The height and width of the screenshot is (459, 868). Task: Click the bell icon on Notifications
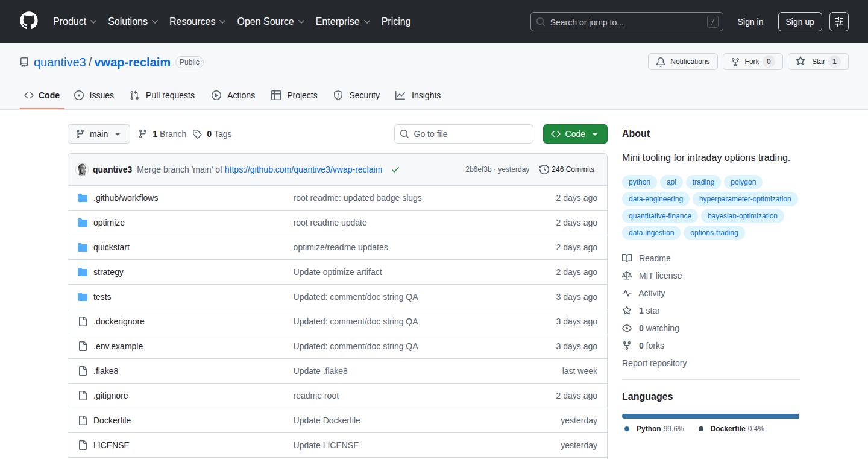click(661, 62)
